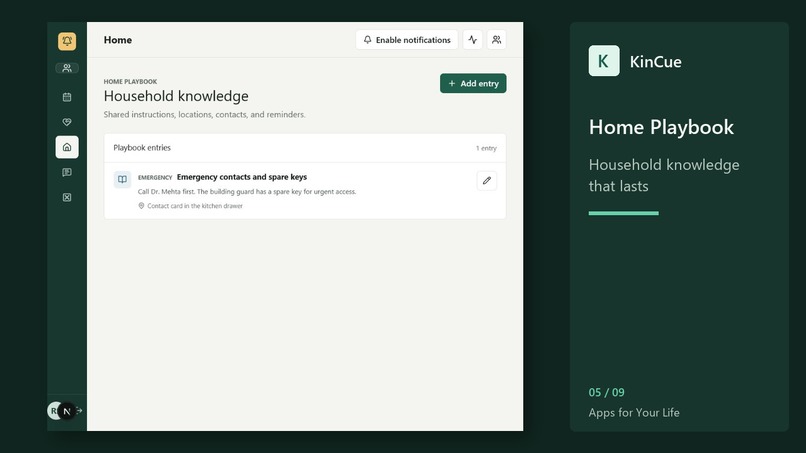Viewport: 806px width, 453px height.
Task: Click the Playbook entries header label
Action: pyautogui.click(x=142, y=148)
